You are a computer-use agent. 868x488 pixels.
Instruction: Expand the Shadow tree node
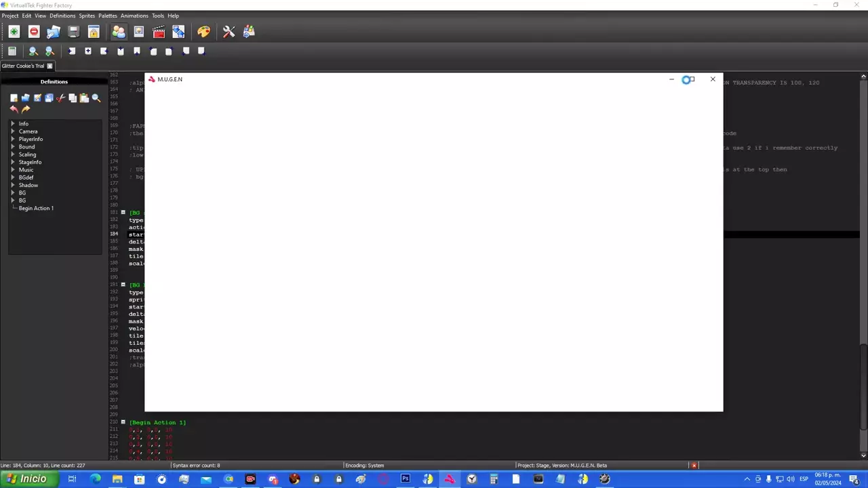pyautogui.click(x=12, y=185)
